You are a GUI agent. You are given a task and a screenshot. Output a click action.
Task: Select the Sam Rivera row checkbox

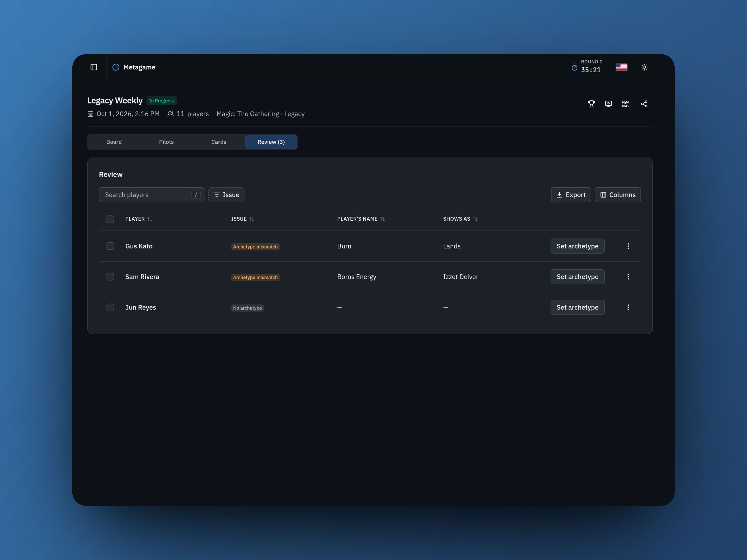coord(110,277)
